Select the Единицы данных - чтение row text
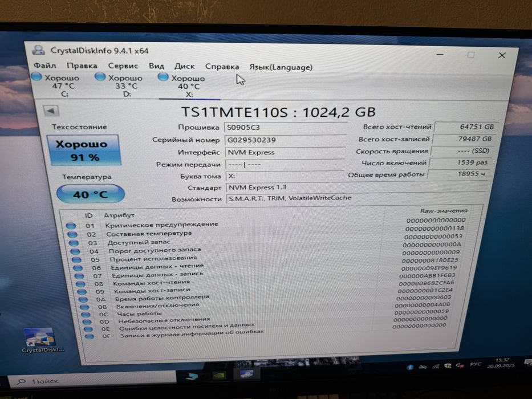 157,266
